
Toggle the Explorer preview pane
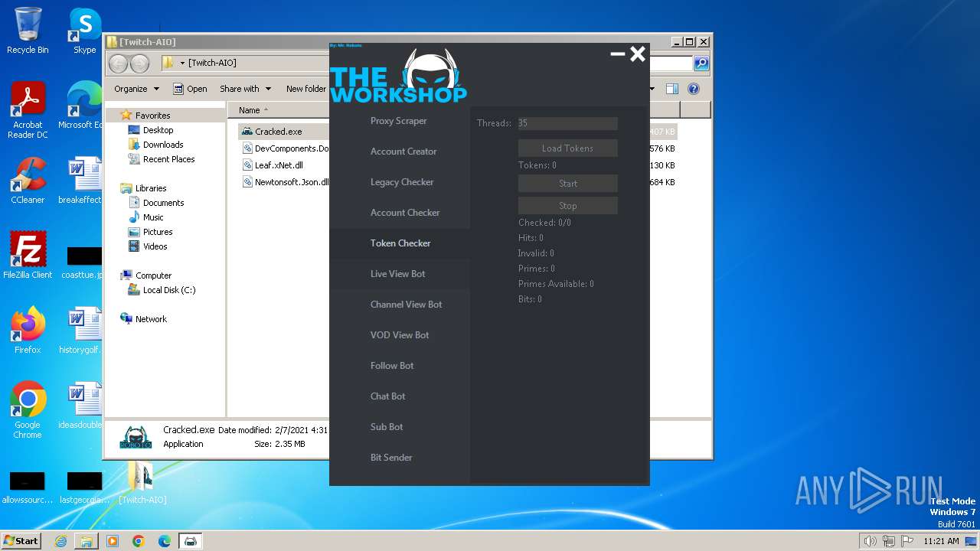tap(671, 89)
